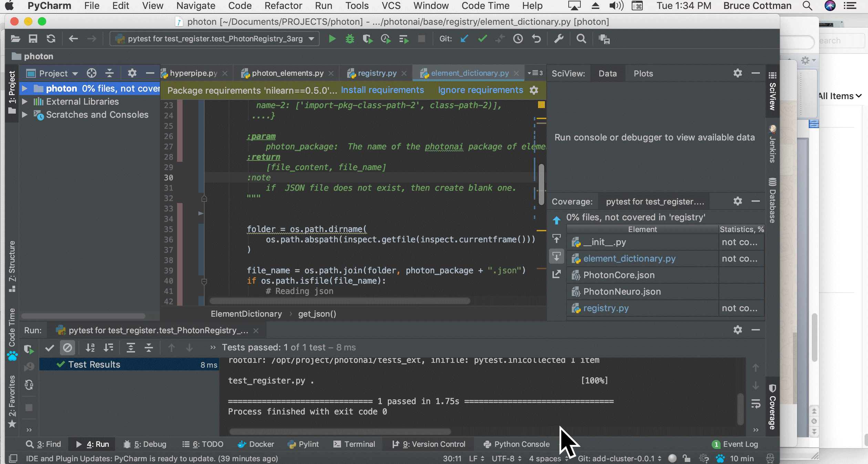Open the Refactor menu

click(283, 6)
